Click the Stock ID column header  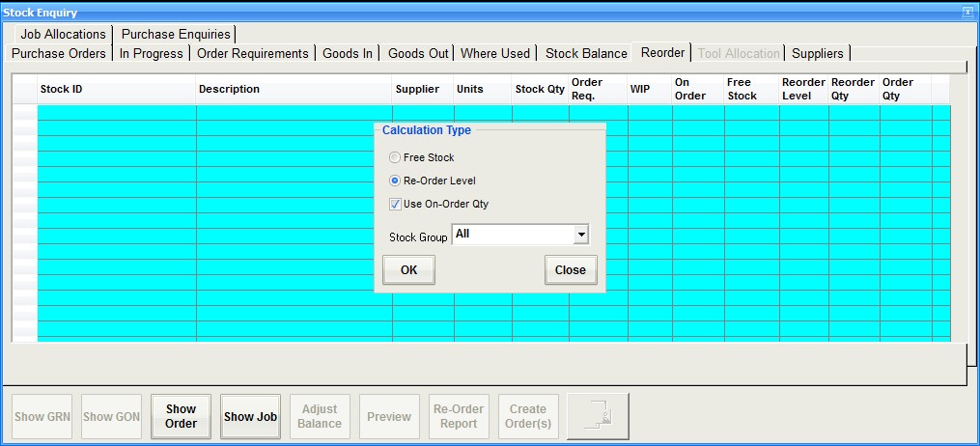click(116, 89)
